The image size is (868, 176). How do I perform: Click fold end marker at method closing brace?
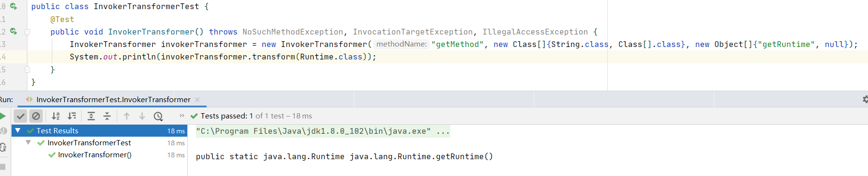[x=27, y=69]
